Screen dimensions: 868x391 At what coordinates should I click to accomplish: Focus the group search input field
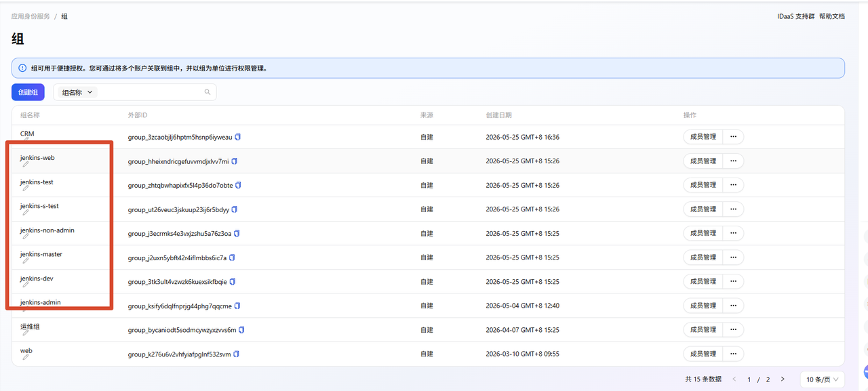151,92
